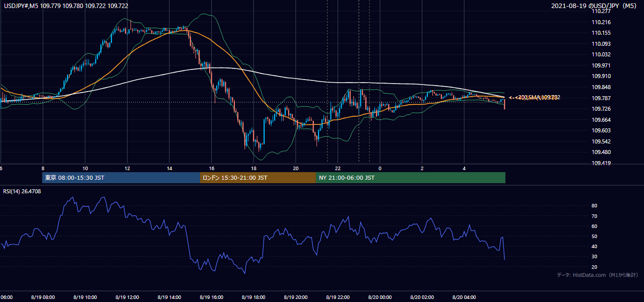Click the 8/19 10:00 date label

85,297
